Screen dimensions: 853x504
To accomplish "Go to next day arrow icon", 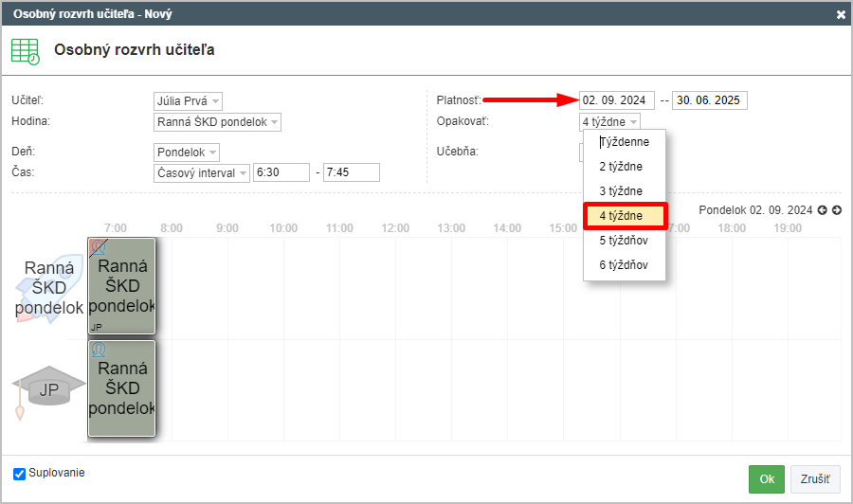I will tap(837, 210).
